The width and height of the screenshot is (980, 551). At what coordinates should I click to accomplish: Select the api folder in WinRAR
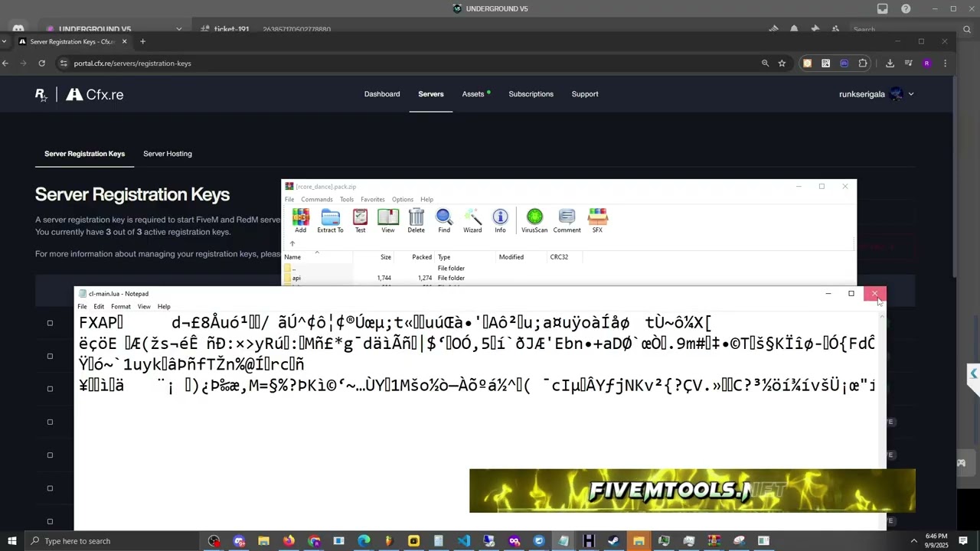(296, 279)
